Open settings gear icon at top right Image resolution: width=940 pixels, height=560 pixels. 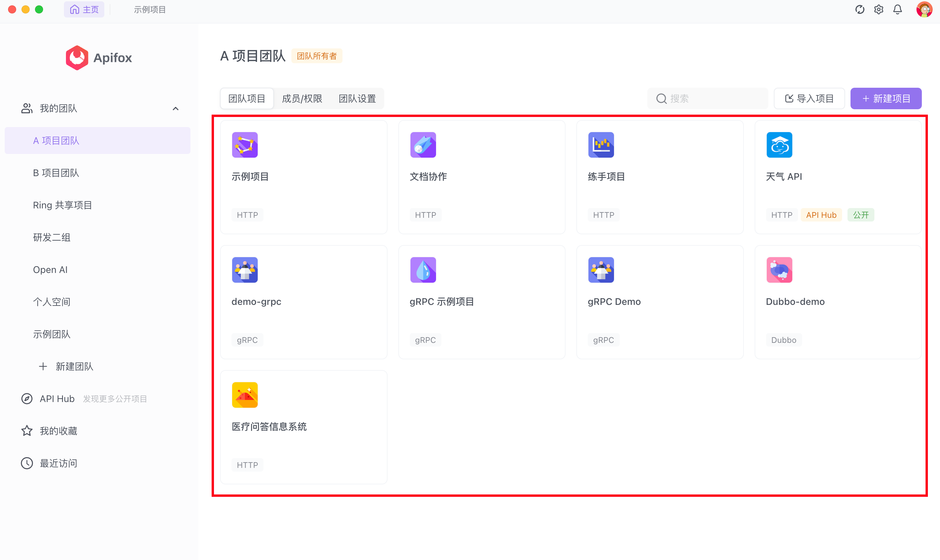878,9
